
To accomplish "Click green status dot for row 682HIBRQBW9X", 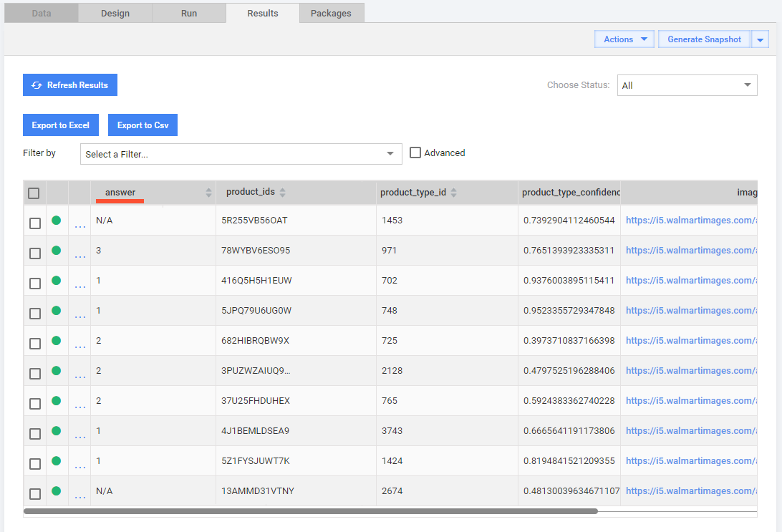I will click(x=57, y=341).
